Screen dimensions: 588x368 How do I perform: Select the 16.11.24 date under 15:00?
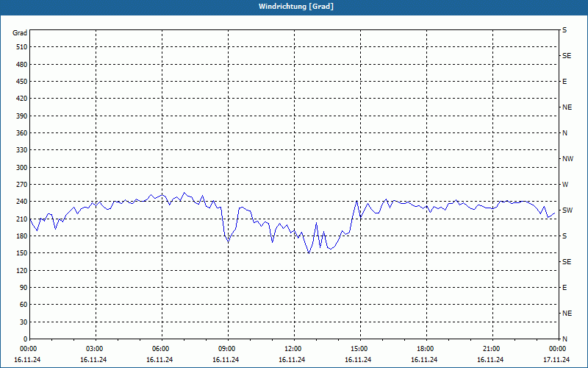[x=358, y=360]
